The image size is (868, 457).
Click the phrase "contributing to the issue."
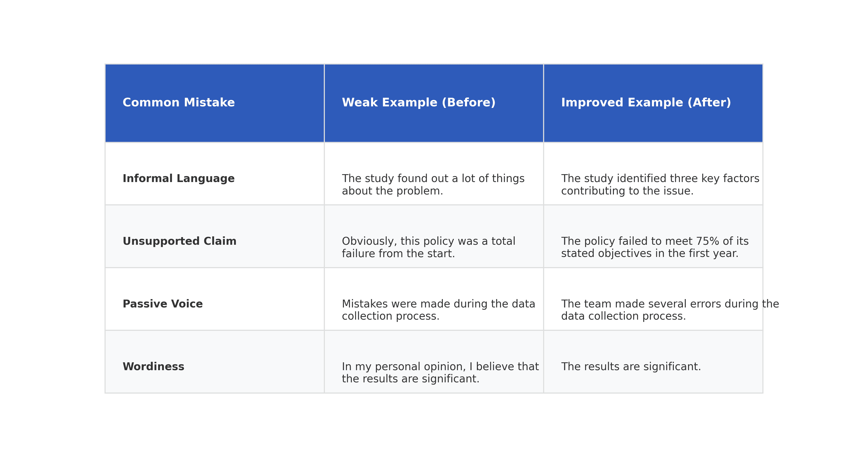tap(627, 191)
